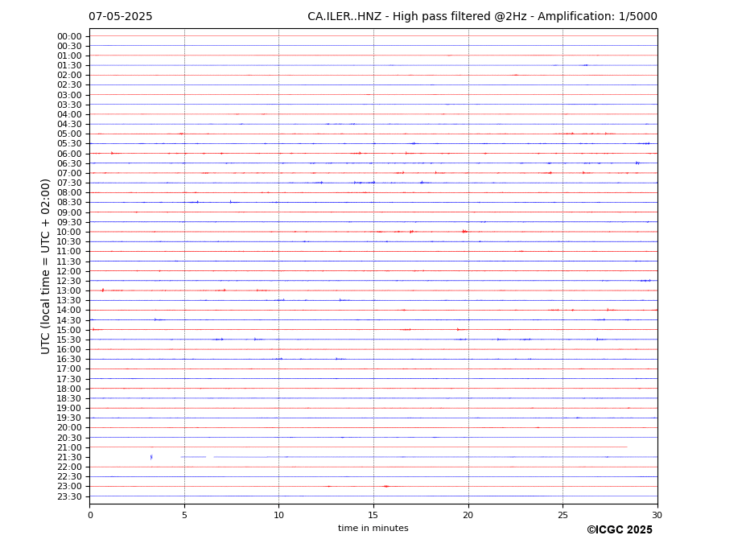Click the 03:00 time row label
746x560 pixels.
click(x=69, y=95)
